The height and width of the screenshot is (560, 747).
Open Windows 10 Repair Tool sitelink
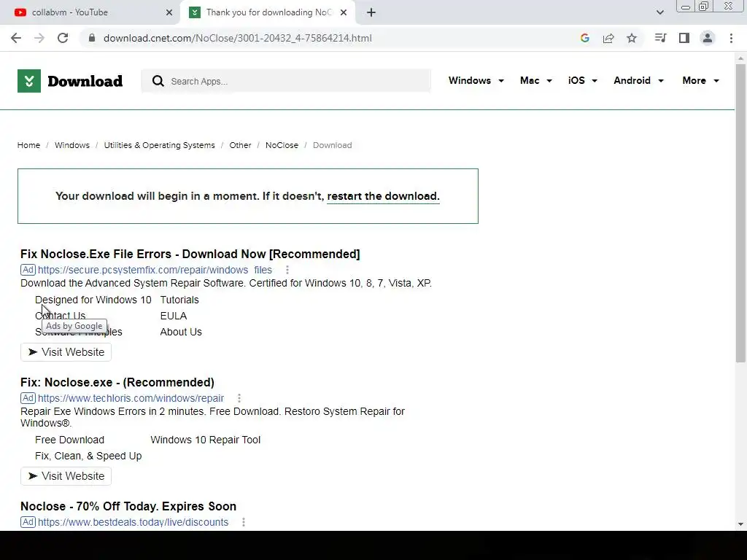click(205, 440)
